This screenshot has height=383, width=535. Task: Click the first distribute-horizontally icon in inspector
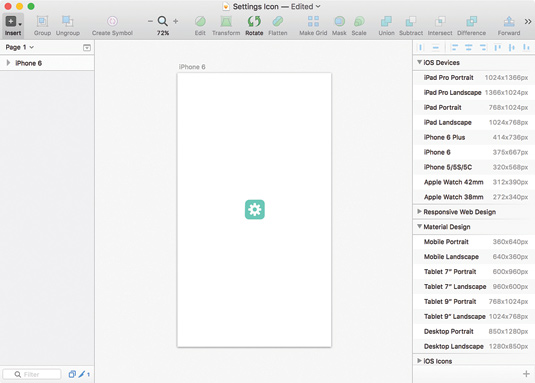click(421, 48)
